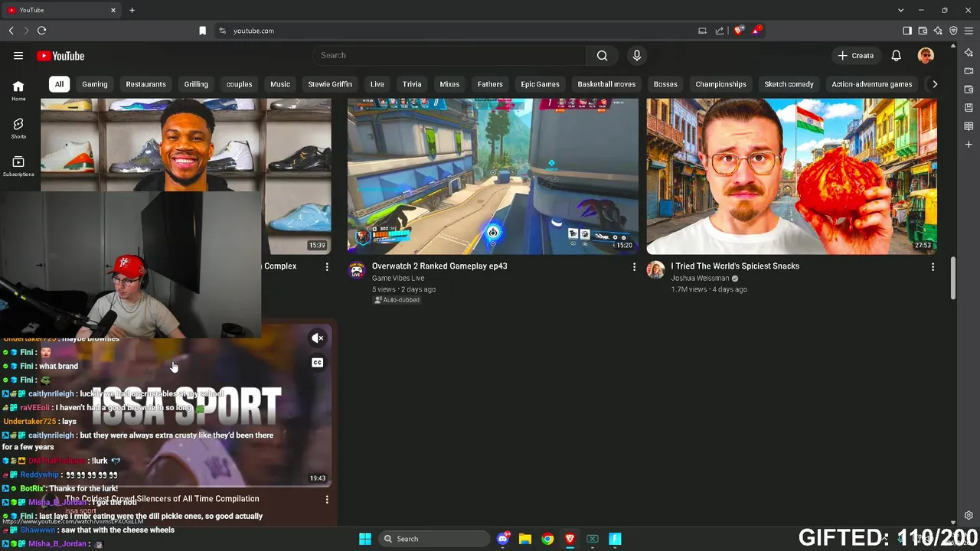The width and height of the screenshot is (980, 551).
Task: Open Fortnite from the taskbar
Action: [615, 539]
